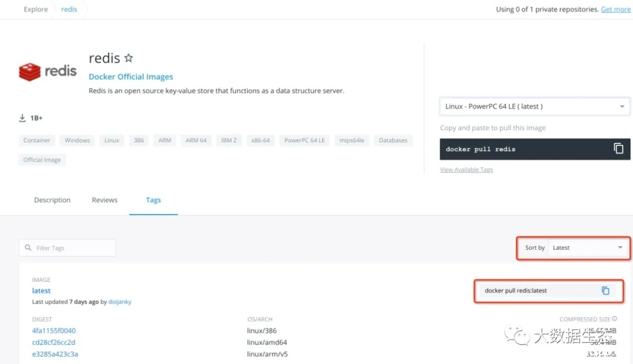Toggle the Windows platform filter
This screenshot has width=633, height=364.
77,140
